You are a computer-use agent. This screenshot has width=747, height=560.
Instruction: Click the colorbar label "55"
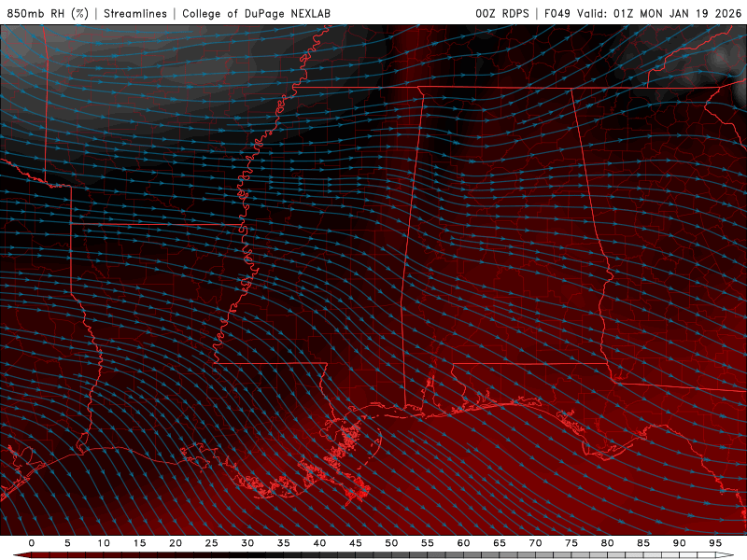pyautogui.click(x=428, y=543)
